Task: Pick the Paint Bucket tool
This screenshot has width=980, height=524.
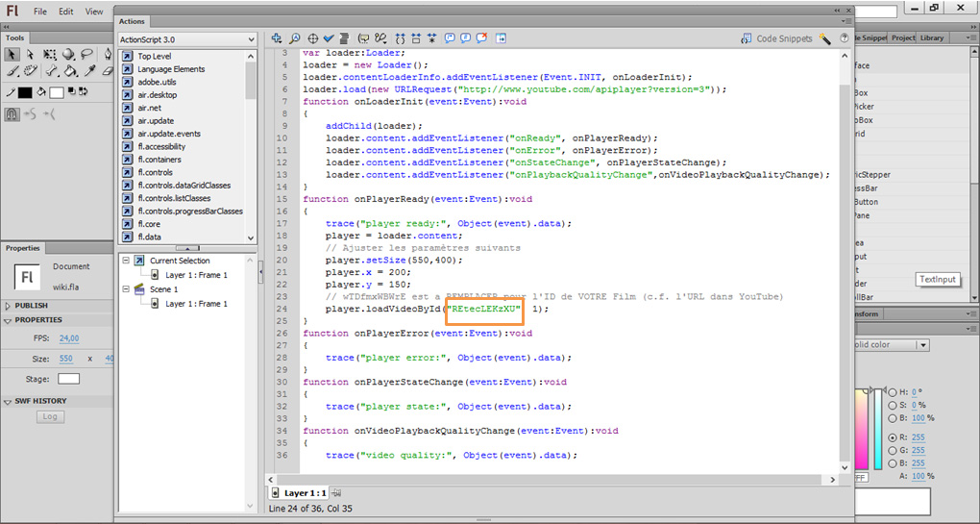Action: coord(72,71)
